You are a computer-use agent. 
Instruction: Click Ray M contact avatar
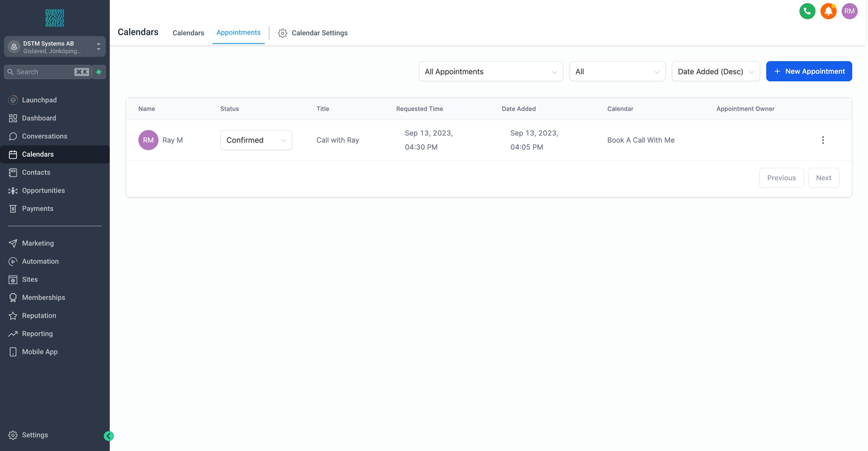pos(148,140)
